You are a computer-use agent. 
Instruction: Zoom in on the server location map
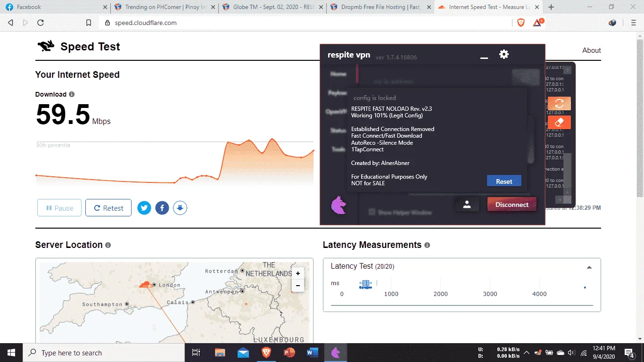[x=298, y=273]
